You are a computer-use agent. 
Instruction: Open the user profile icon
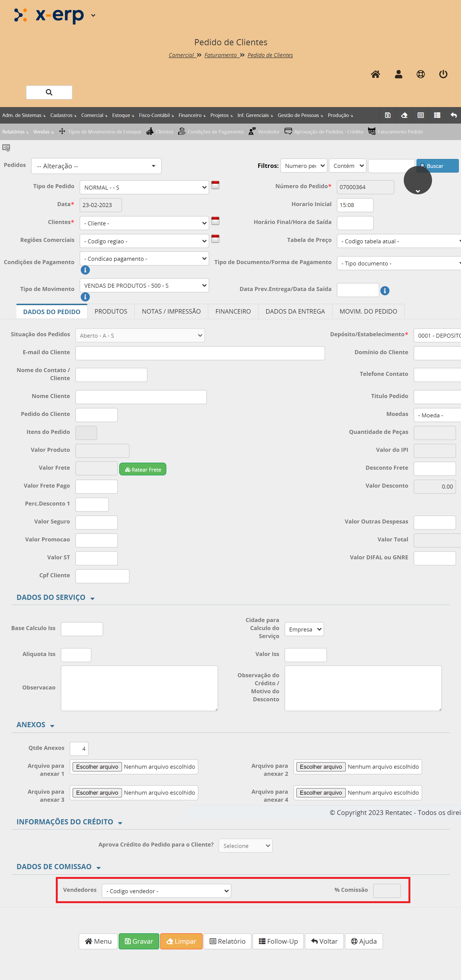(398, 74)
